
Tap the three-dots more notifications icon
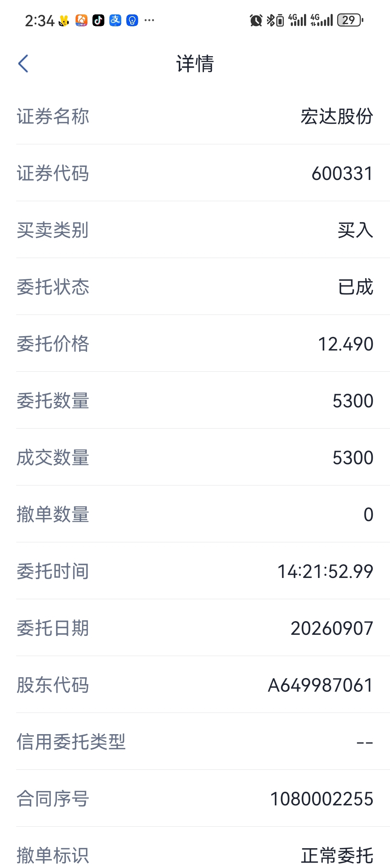click(149, 20)
